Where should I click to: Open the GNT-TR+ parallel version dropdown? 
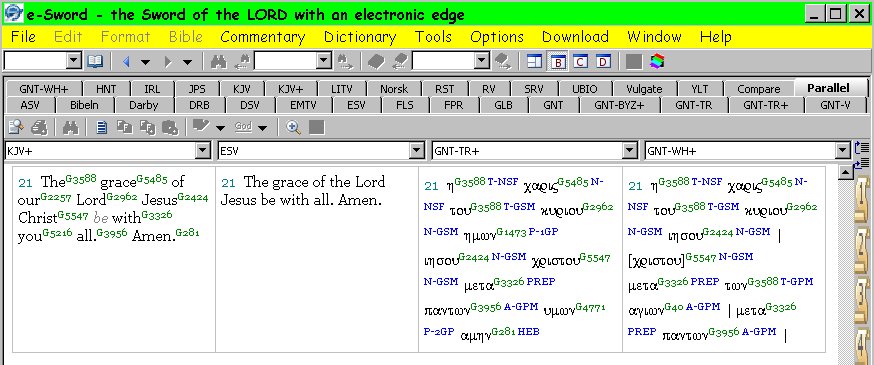(x=630, y=150)
